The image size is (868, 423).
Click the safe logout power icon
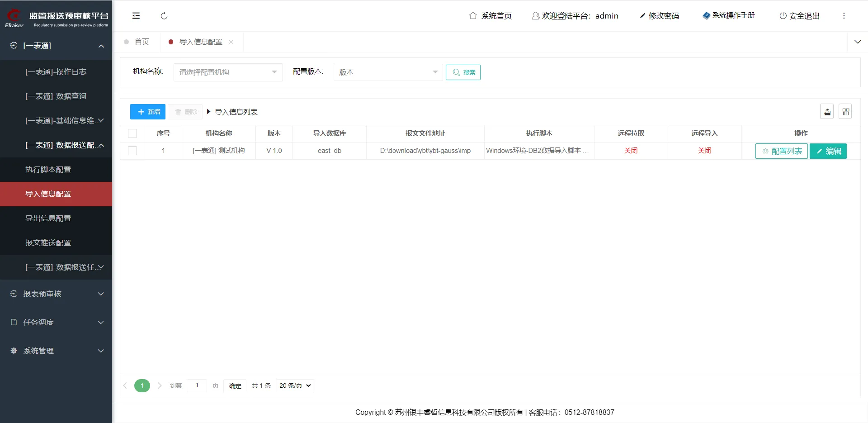click(x=783, y=16)
